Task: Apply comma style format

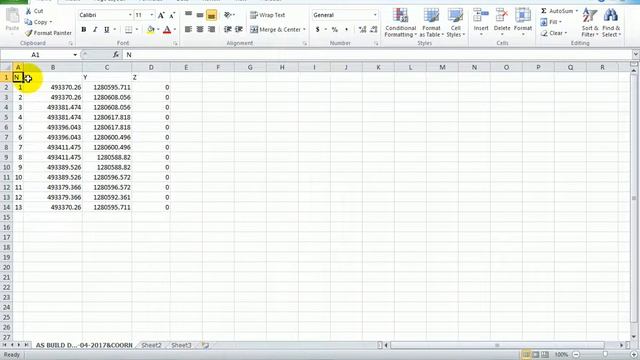Action: 346,29
